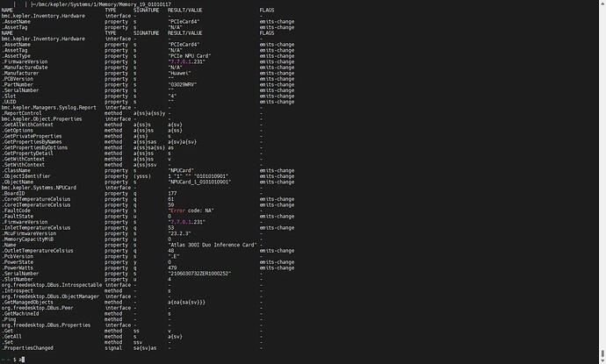The width and height of the screenshot is (606, 364).
Task: Click the "NPUCard_1_0101010901" object name value
Action: pos(199,182)
